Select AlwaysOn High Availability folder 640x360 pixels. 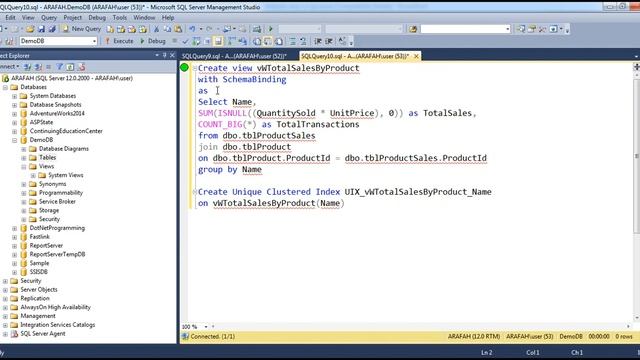(x=56, y=307)
